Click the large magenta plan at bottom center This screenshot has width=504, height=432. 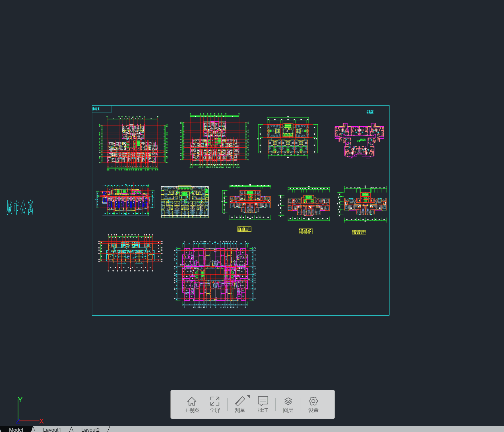coord(215,275)
